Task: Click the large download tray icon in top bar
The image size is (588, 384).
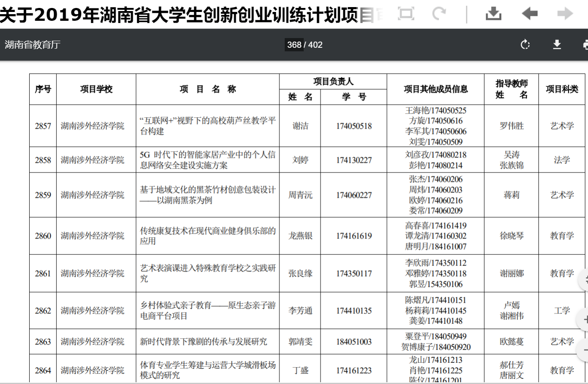Action: [493, 14]
